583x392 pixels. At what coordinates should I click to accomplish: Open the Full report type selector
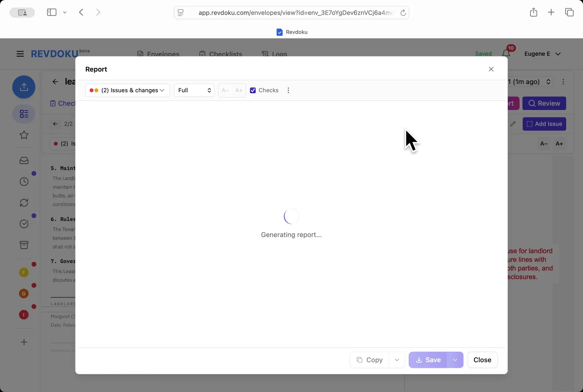(194, 90)
